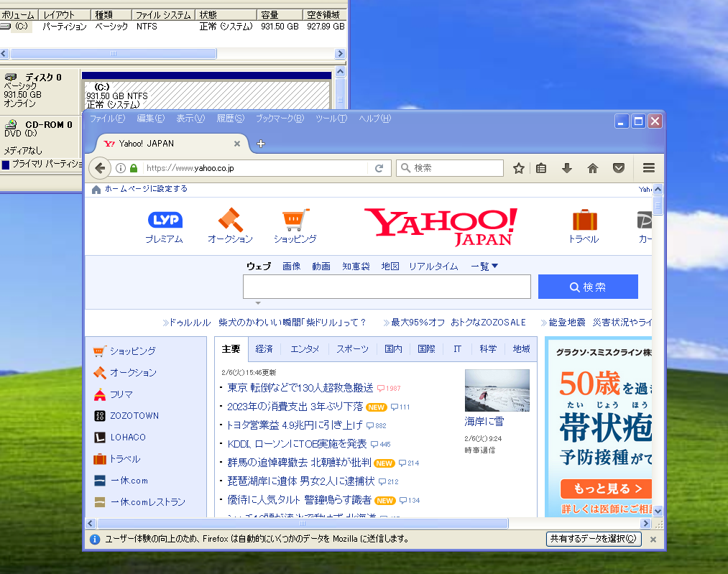Click the Yahoo! JAPAN logo
The width and height of the screenshot is (728, 574).
[x=440, y=227]
